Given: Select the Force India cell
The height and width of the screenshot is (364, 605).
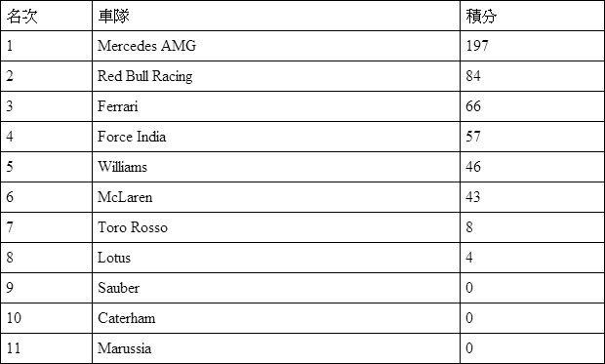Looking at the screenshot, I should (x=276, y=137).
